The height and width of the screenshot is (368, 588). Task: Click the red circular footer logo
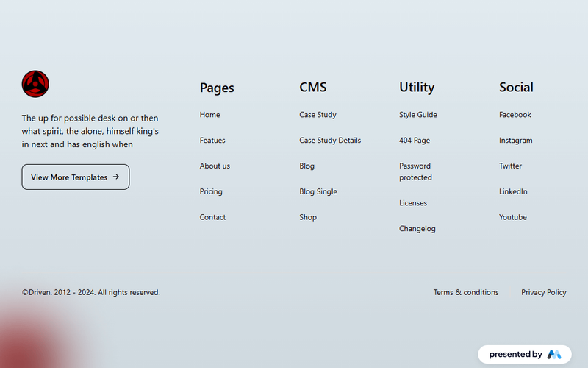[35, 84]
